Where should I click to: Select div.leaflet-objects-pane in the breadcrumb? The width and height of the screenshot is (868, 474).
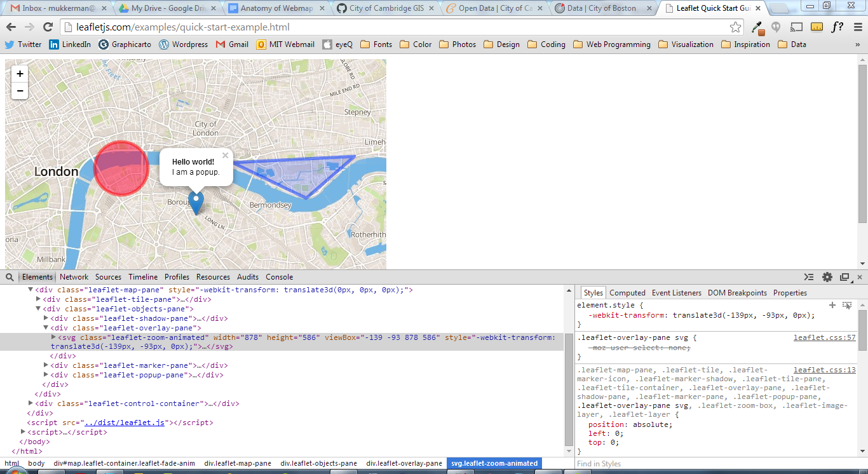[x=318, y=463]
